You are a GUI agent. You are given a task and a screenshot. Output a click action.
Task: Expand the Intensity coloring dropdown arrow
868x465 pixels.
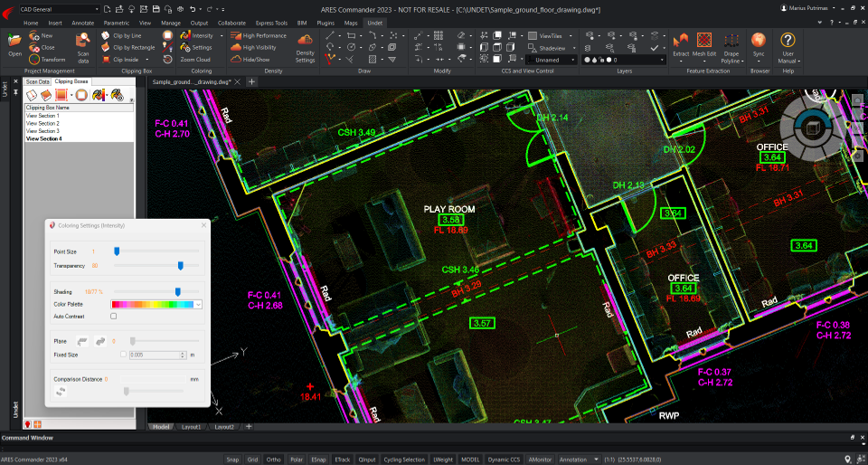pyautogui.click(x=222, y=35)
